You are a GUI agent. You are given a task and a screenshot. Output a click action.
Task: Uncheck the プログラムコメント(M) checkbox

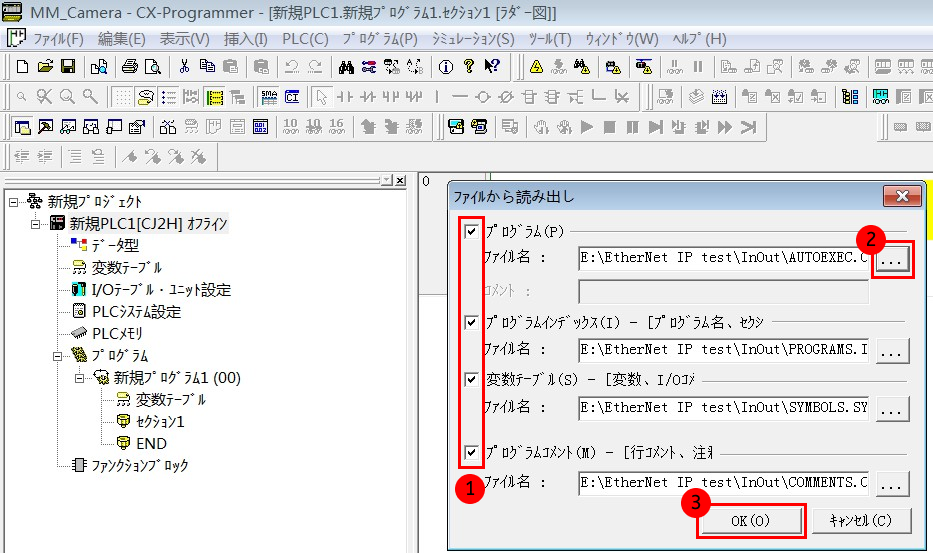[471, 452]
